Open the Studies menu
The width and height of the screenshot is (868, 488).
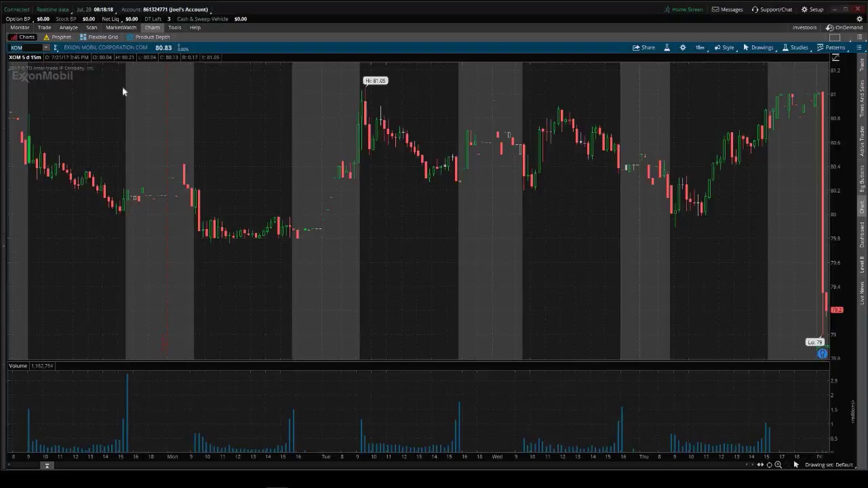point(795,47)
